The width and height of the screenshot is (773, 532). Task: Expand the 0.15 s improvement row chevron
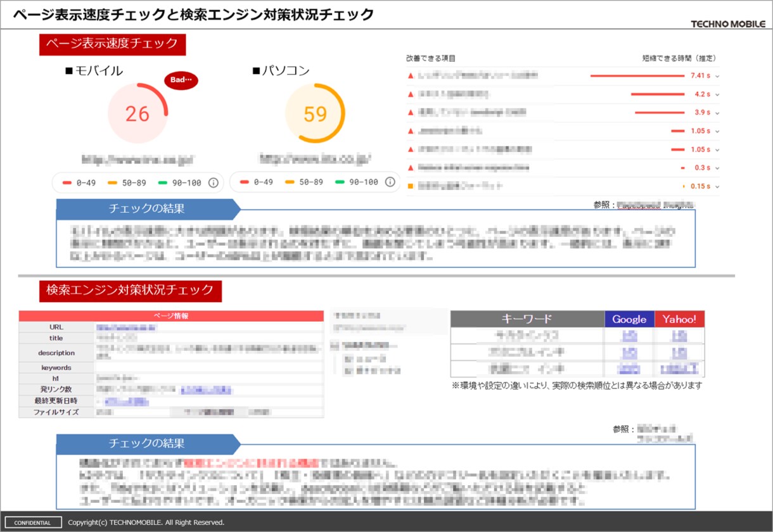tap(717, 186)
